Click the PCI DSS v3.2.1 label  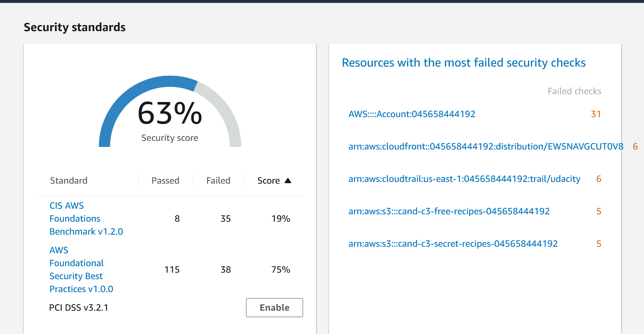pyautogui.click(x=79, y=308)
